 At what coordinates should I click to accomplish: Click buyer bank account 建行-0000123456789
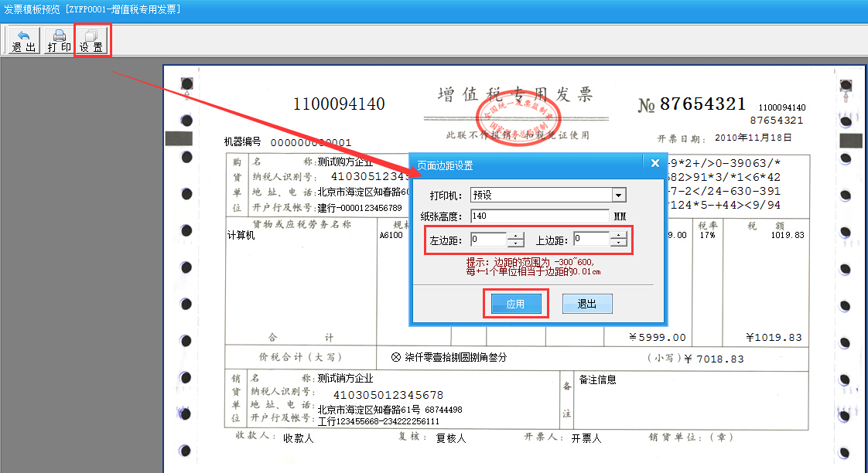[360, 208]
